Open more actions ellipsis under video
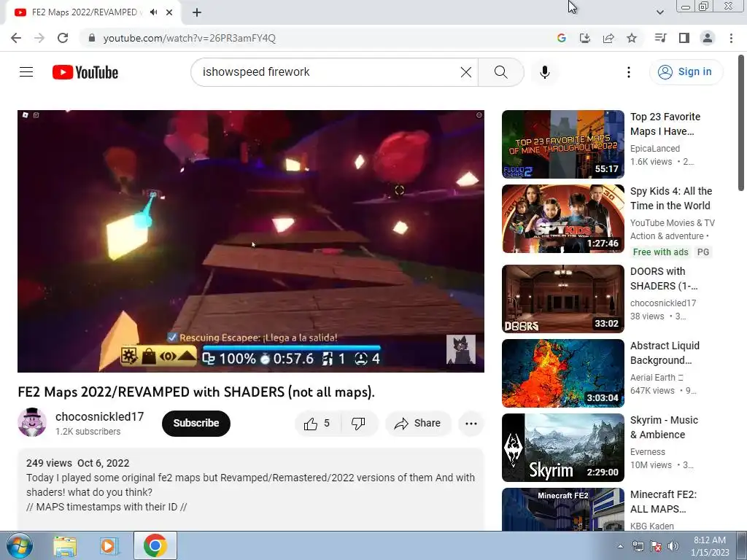 pos(471,424)
